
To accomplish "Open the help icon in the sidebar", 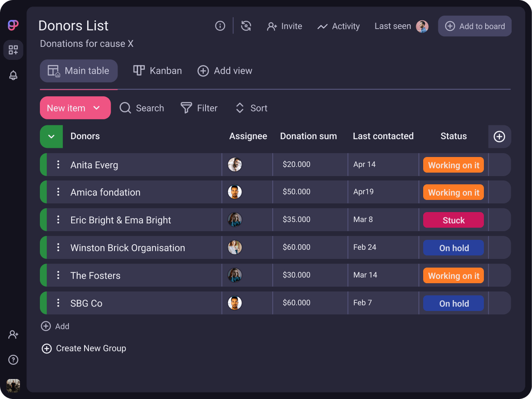I will 13,360.
